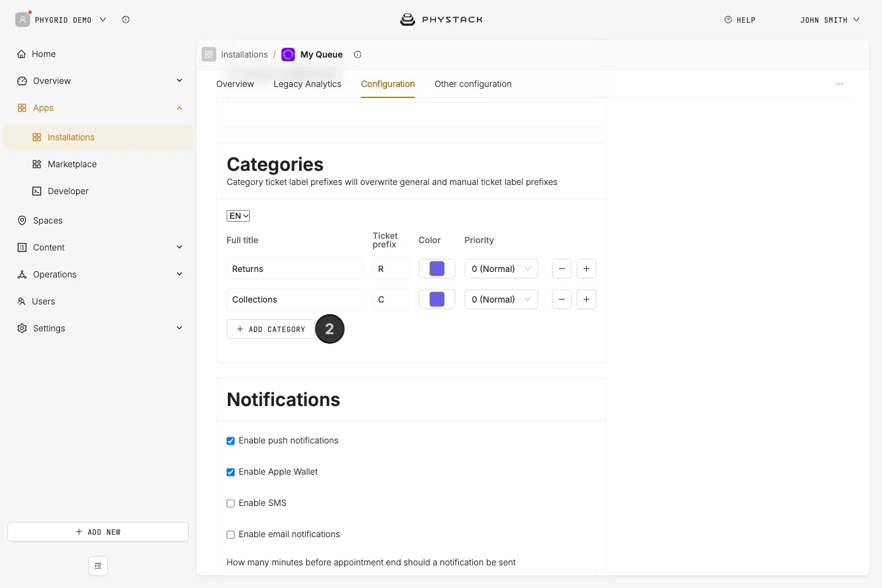Click the Marketplace icon in sidebar

(37, 164)
